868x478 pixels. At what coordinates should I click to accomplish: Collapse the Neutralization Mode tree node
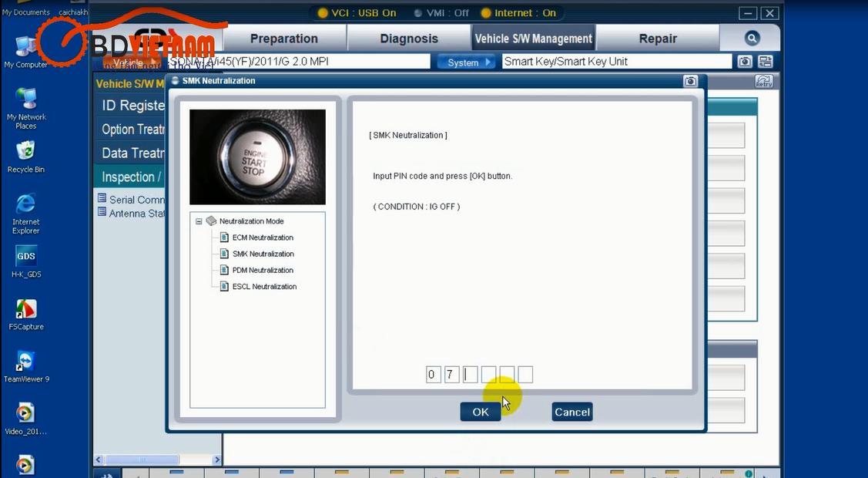click(199, 221)
